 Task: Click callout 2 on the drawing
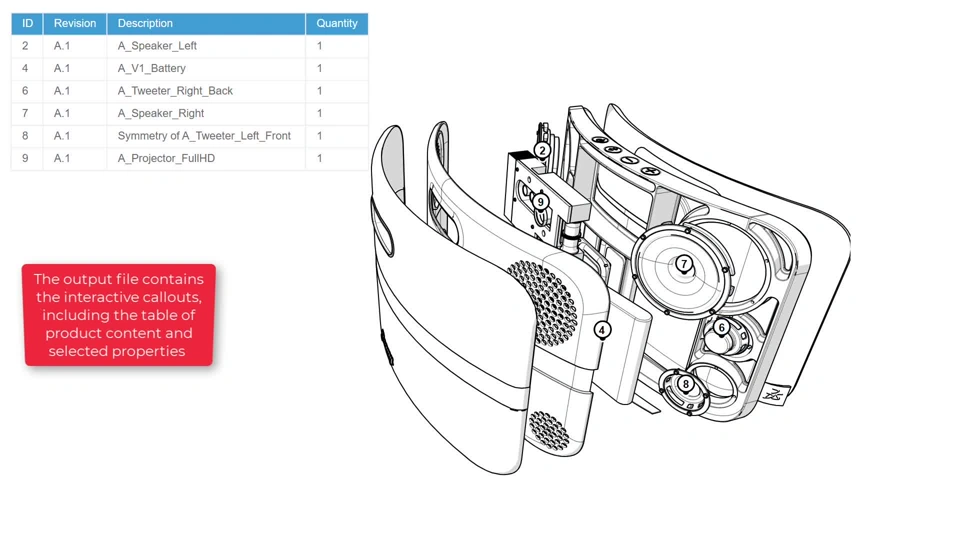click(542, 150)
